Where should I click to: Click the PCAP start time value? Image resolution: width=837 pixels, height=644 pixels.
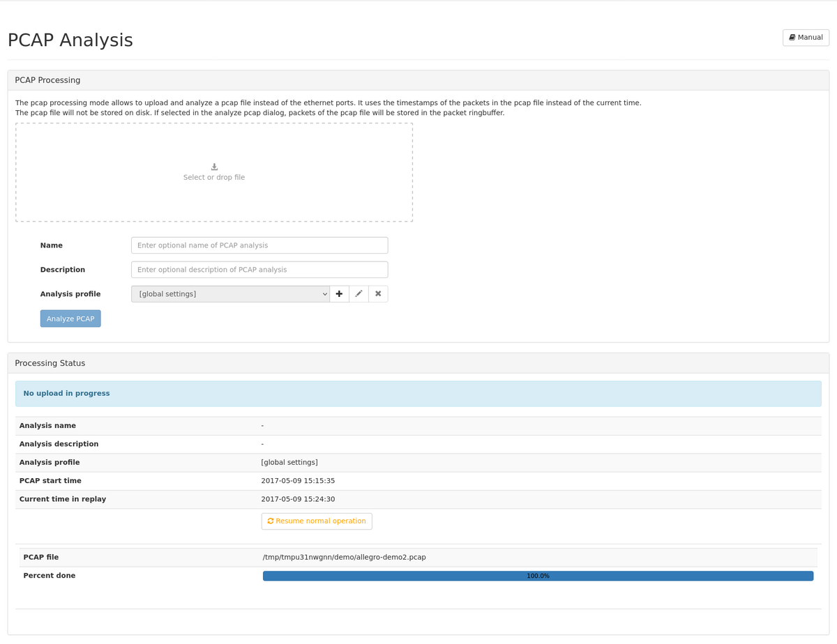tap(298, 481)
